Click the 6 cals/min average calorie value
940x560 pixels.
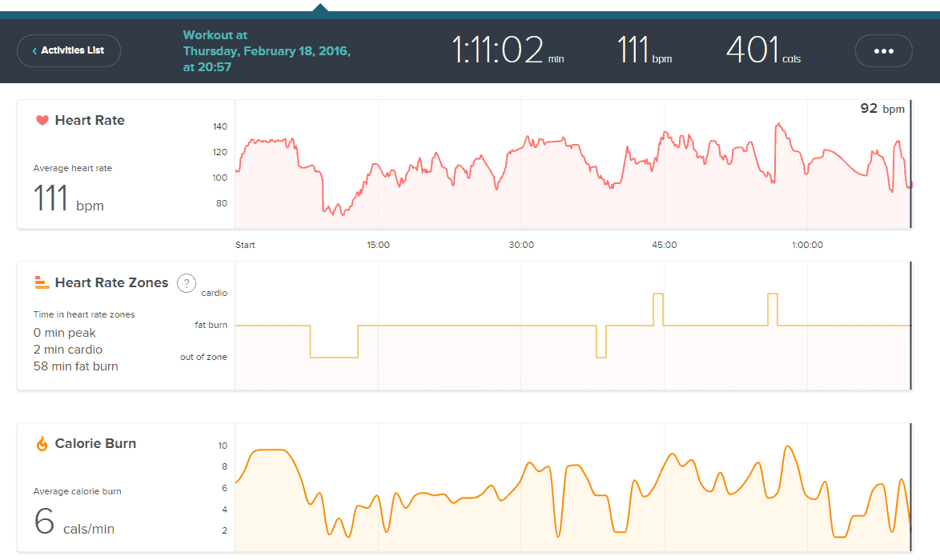pos(74,522)
